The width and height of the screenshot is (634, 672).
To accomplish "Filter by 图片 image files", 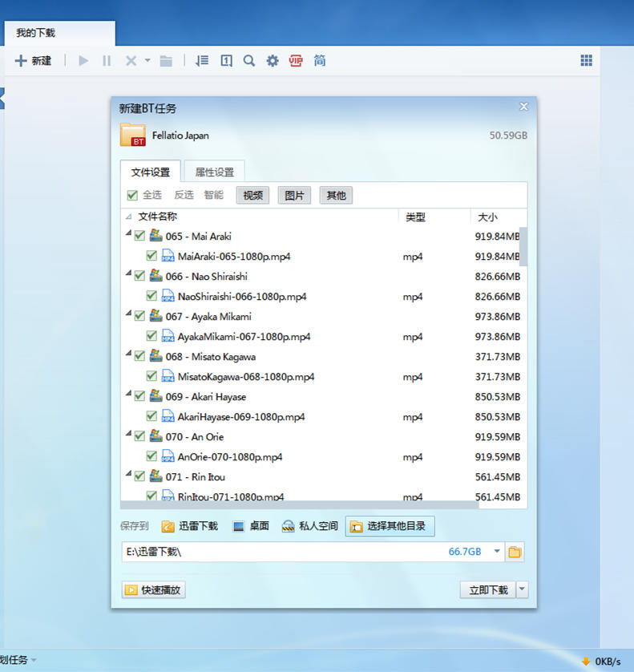I will pos(294,196).
